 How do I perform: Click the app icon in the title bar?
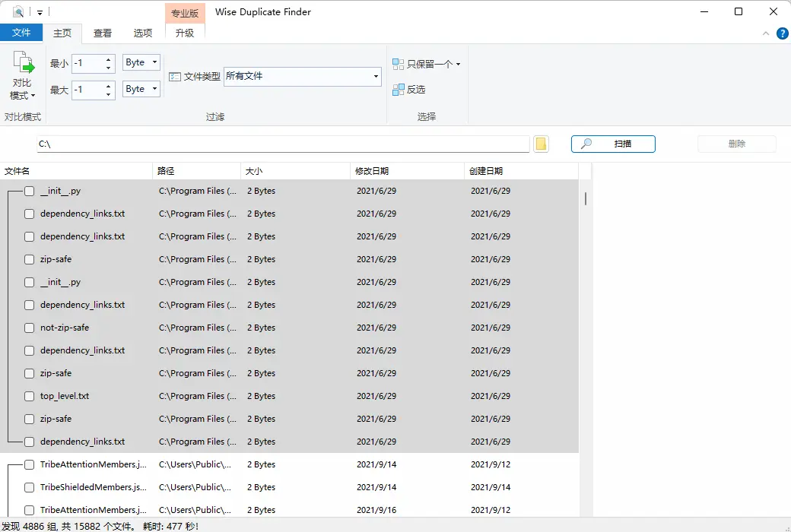click(x=18, y=11)
